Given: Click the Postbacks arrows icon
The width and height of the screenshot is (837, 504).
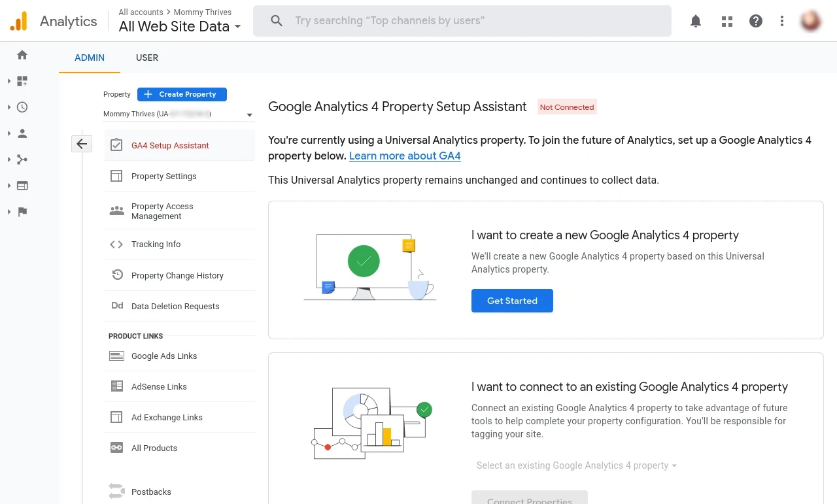Looking at the screenshot, I should (116, 491).
